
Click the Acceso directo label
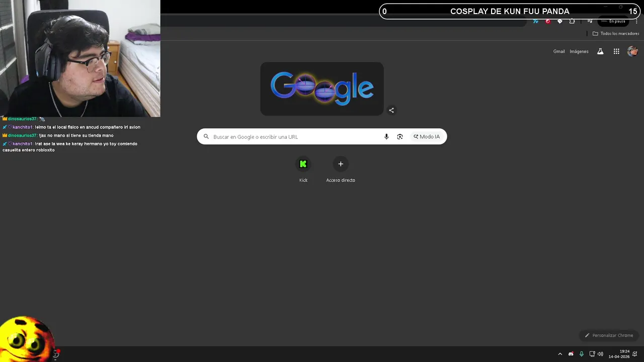point(341,180)
